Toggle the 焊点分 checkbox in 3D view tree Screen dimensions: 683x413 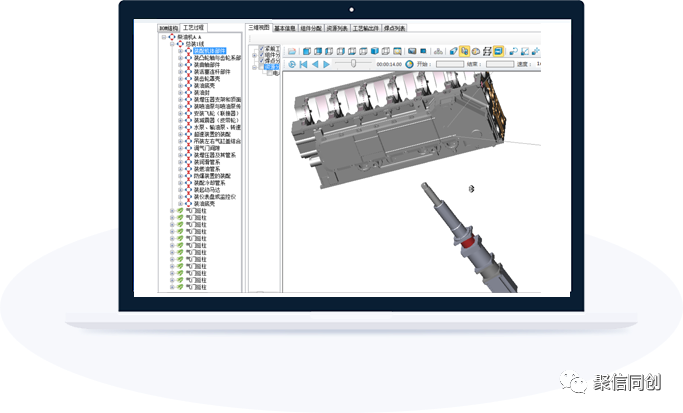[x=261, y=61]
